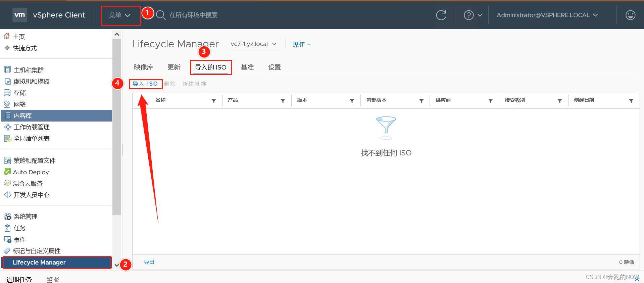Image resolution: width=644 pixels, height=283 pixels.
Task: Go to 主机和集群 menu entry
Action: tap(29, 70)
